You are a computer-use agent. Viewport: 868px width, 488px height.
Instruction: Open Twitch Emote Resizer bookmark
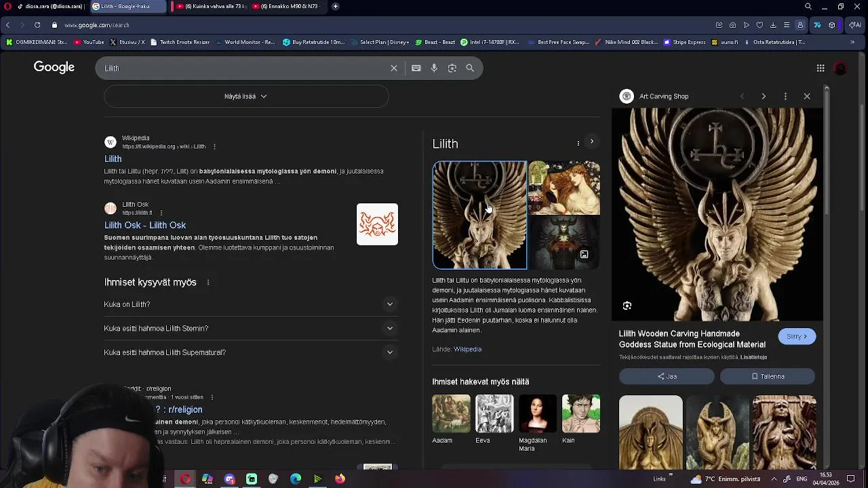180,42
